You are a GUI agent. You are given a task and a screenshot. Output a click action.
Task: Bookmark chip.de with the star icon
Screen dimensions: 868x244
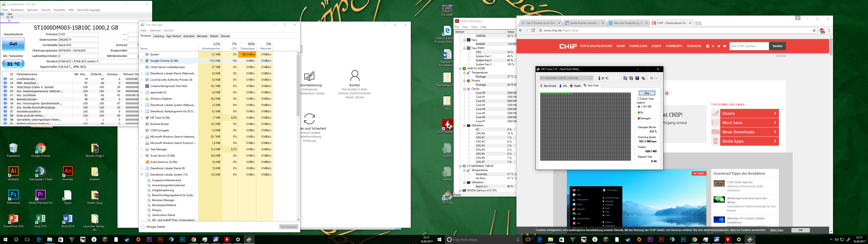(x=814, y=30)
